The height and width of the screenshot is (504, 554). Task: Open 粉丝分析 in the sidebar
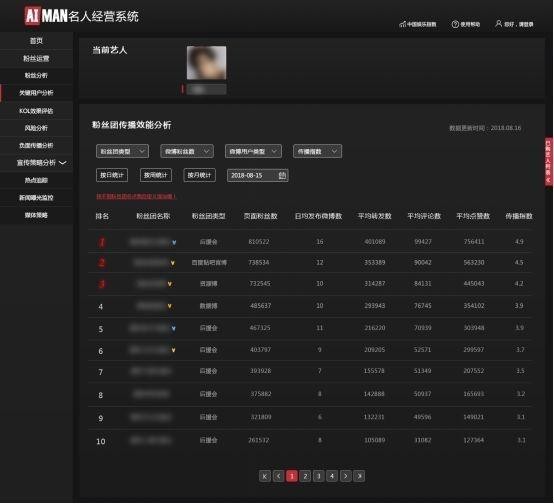click(36, 75)
